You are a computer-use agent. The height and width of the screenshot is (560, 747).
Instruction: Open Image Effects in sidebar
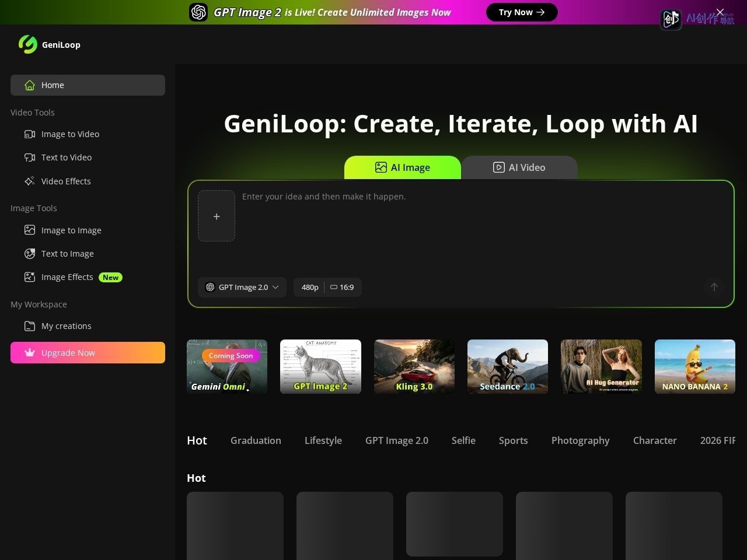[x=88, y=277]
